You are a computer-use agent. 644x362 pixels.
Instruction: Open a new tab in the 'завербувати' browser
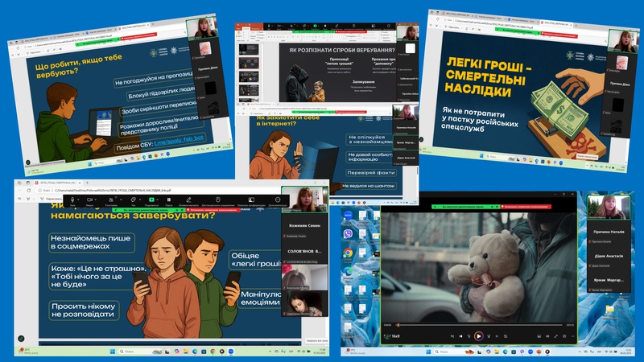pyautogui.click(x=87, y=183)
